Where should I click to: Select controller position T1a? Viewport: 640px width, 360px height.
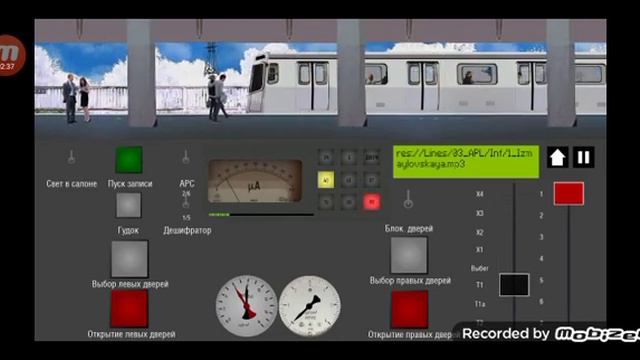coord(480,304)
